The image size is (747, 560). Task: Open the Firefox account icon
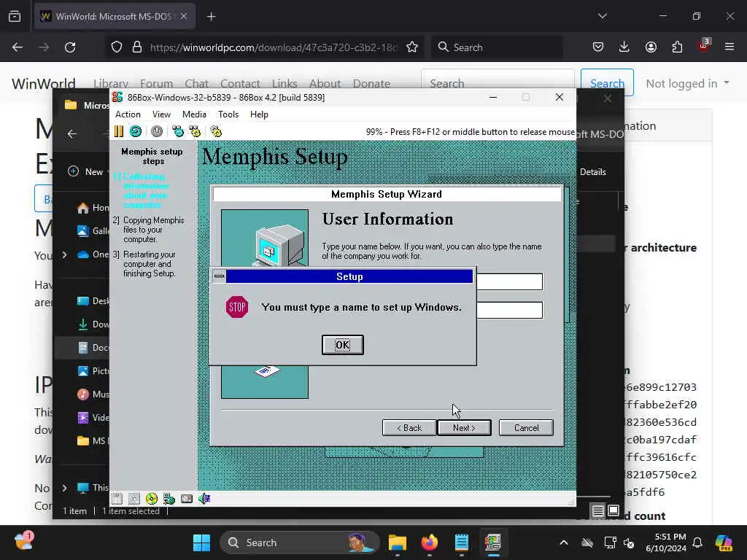coord(651,47)
